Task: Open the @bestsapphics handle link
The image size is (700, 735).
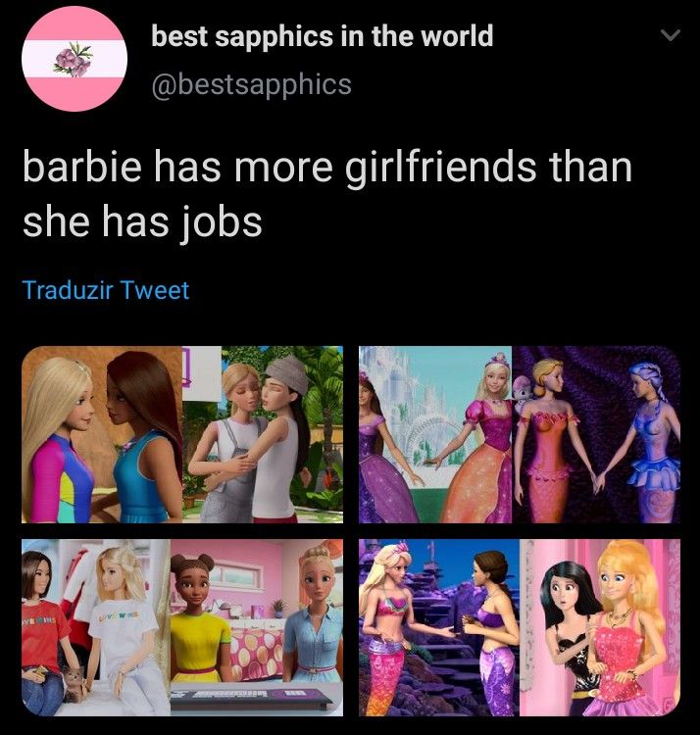Action: tap(251, 84)
